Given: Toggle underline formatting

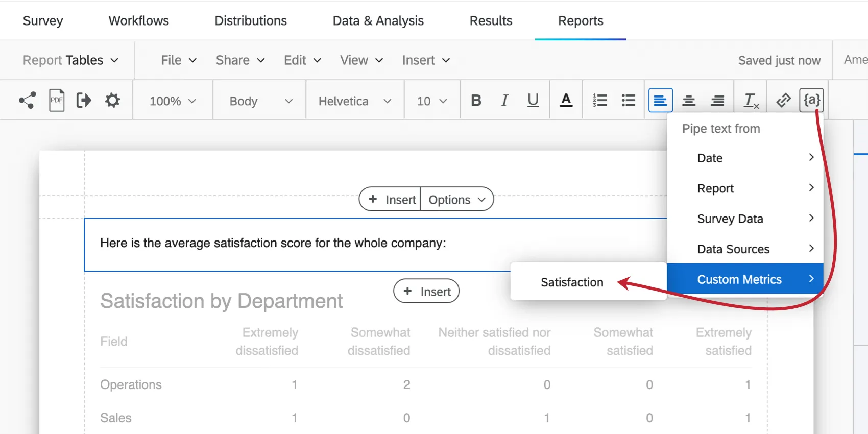Looking at the screenshot, I should [533, 101].
